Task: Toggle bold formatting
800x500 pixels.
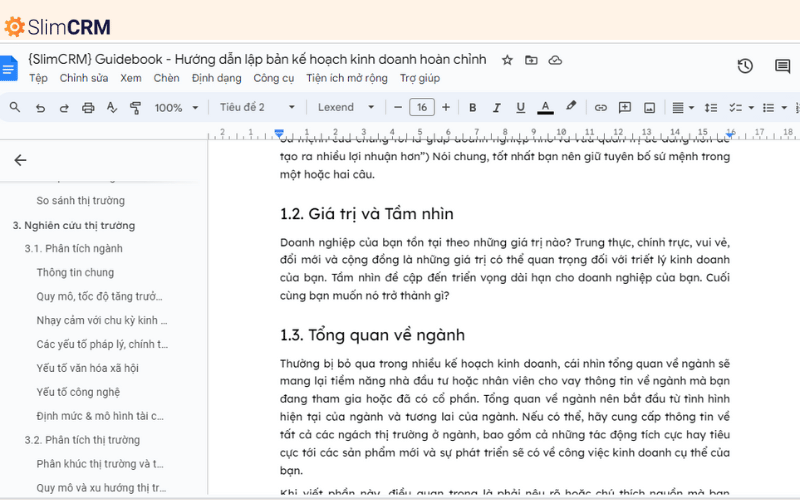Action: (472, 108)
